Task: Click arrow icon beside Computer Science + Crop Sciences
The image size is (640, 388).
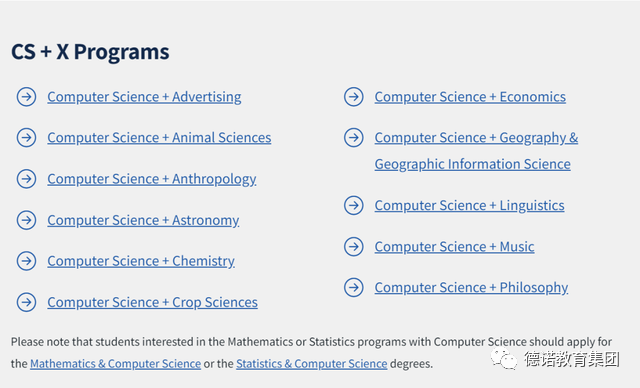Action: [27, 302]
